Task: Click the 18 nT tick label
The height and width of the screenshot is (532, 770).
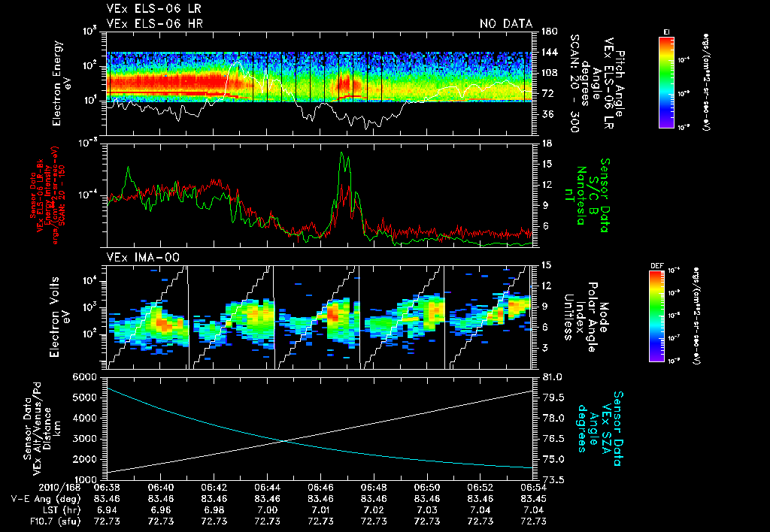Action: pyautogui.click(x=546, y=144)
